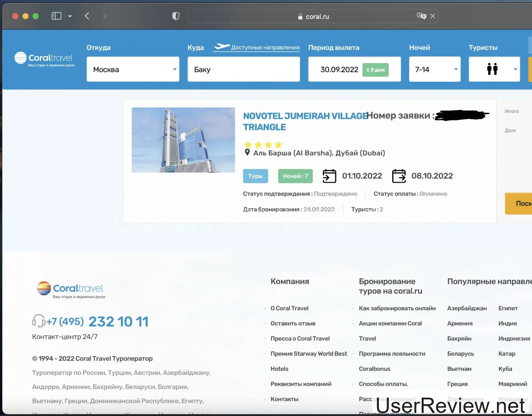Open Доступные направления link
The image size is (532, 416).
click(x=265, y=47)
